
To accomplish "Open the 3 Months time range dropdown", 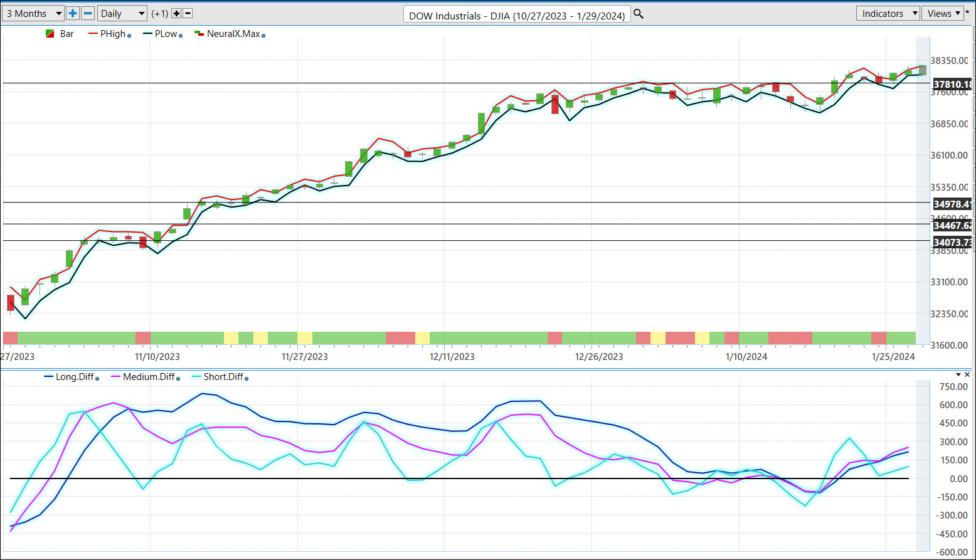I will click(x=33, y=13).
